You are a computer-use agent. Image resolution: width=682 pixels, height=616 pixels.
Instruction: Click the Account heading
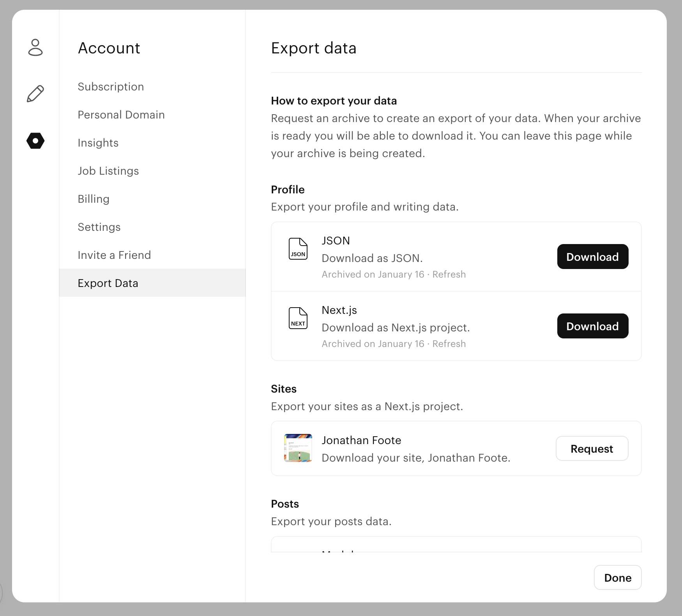tap(109, 48)
